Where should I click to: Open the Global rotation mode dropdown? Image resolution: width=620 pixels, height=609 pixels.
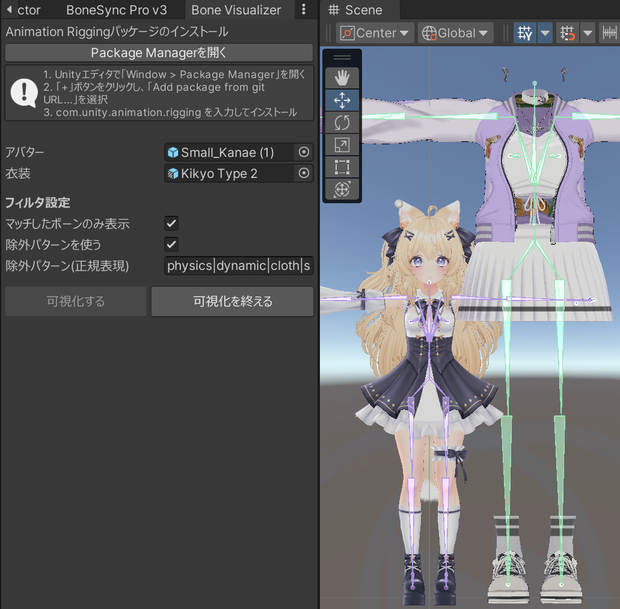[456, 33]
